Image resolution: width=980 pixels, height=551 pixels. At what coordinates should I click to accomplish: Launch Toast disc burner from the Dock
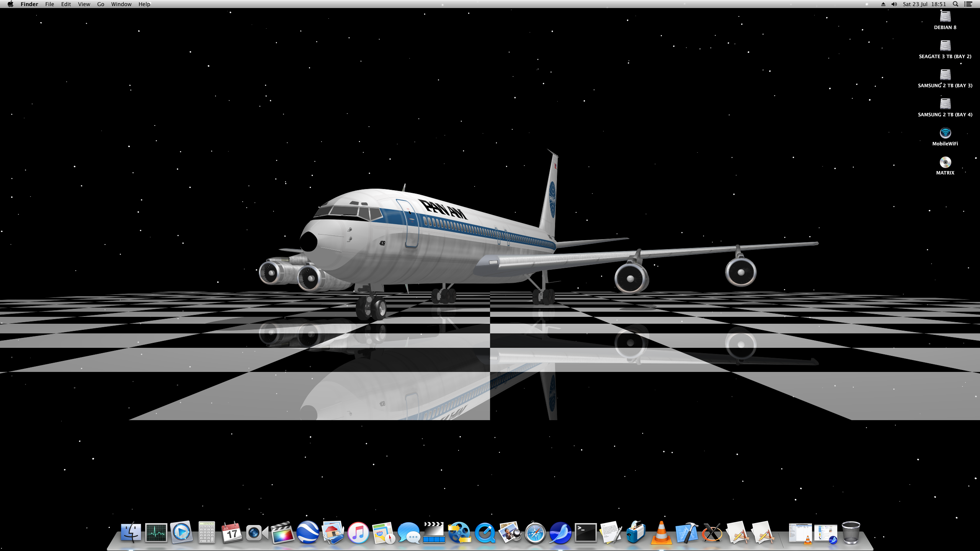pos(636,532)
